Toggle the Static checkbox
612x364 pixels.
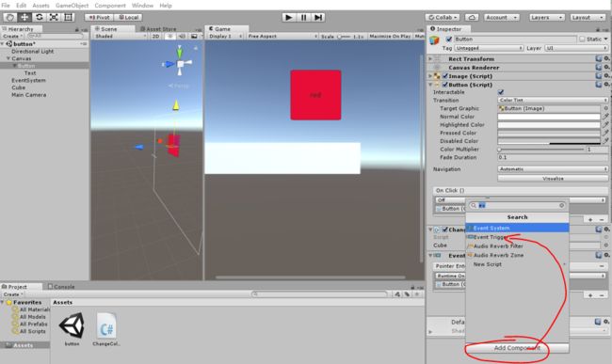[582, 39]
